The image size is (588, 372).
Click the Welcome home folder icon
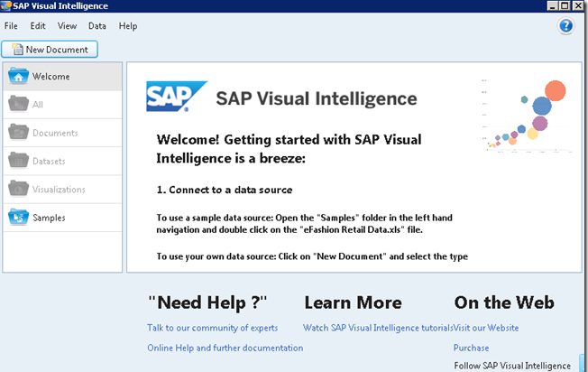[18, 76]
